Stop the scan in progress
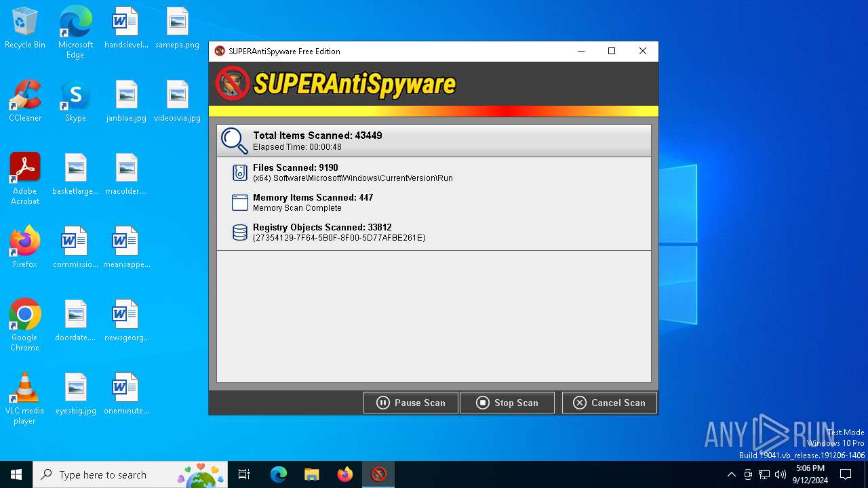The width and height of the screenshot is (868, 488). pyautogui.click(x=507, y=403)
